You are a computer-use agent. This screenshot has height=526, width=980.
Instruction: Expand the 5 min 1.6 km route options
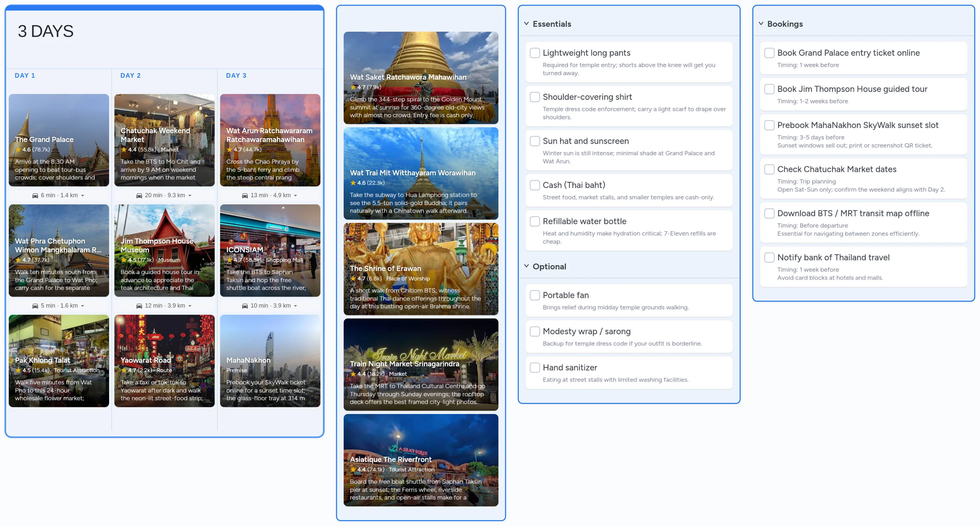pyautogui.click(x=83, y=306)
